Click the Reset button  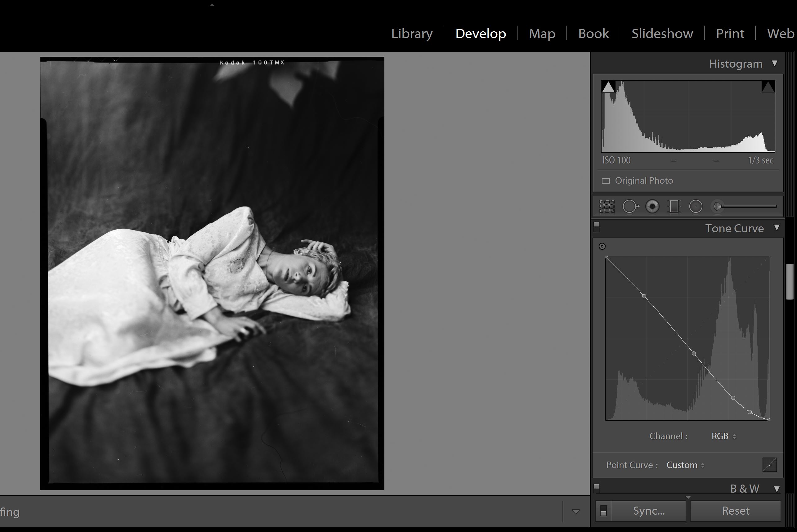(x=735, y=511)
